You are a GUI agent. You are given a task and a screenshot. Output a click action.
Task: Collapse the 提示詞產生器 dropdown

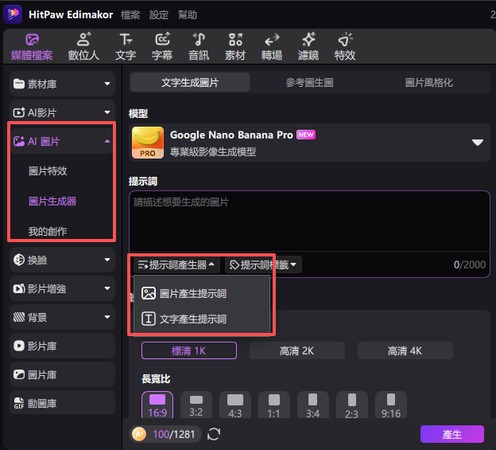click(176, 265)
